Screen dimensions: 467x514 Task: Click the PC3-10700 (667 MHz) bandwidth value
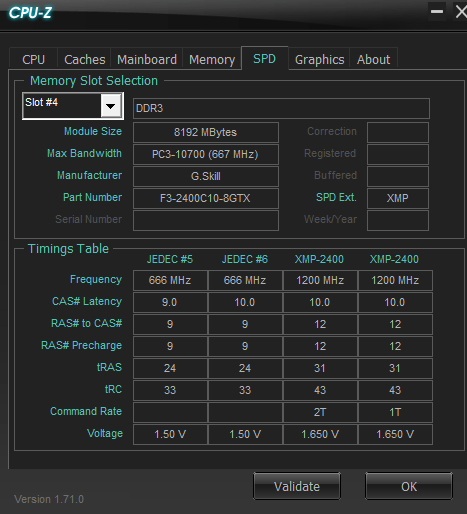[206, 154]
